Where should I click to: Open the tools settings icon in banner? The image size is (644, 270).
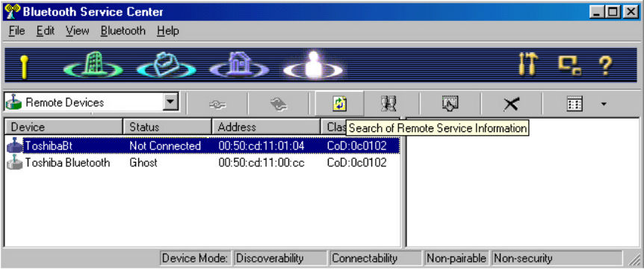pos(528,65)
